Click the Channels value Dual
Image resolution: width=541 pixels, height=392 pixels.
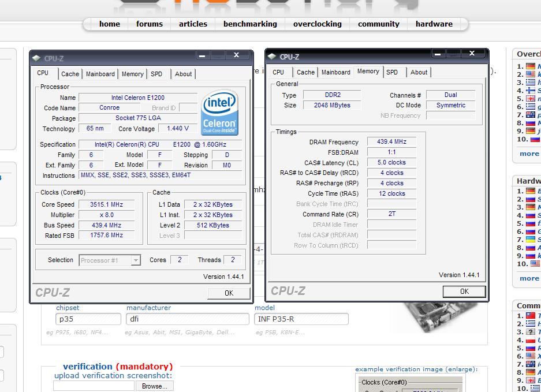450,95
